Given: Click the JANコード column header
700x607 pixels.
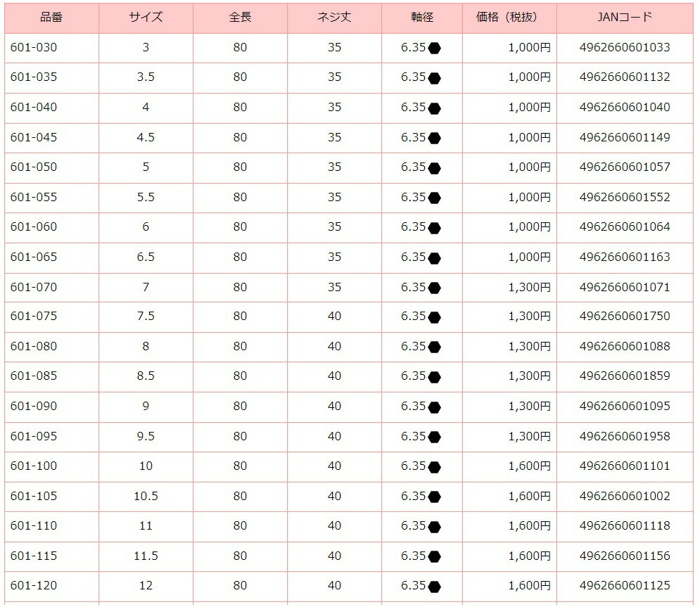Looking at the screenshot, I should (625, 18).
